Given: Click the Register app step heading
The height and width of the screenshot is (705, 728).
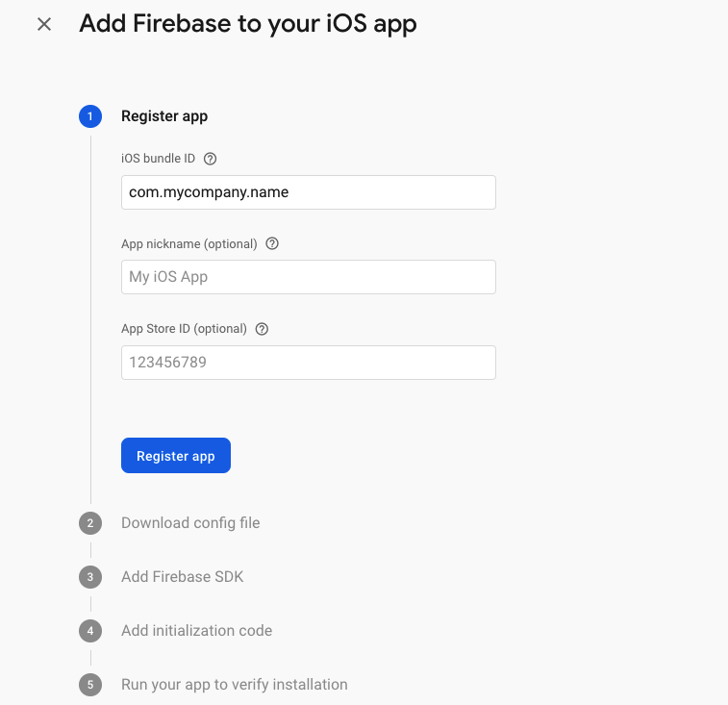Looking at the screenshot, I should [x=164, y=116].
